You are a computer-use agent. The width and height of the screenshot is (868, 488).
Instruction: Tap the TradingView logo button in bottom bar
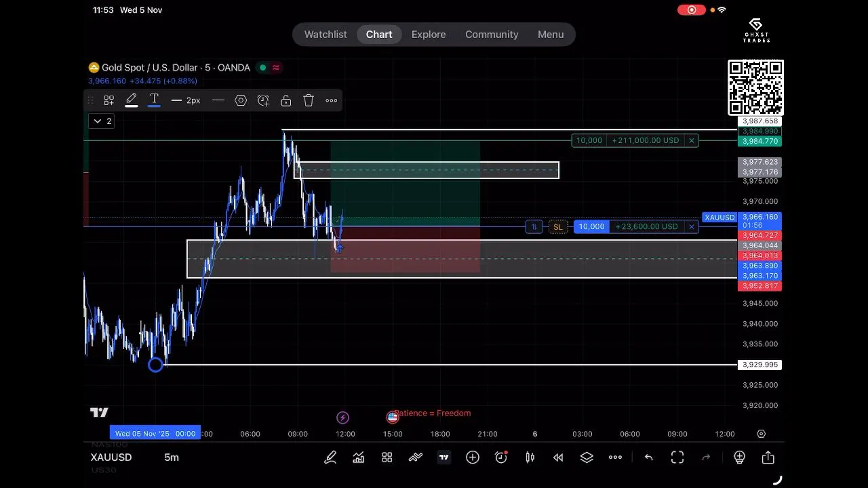[x=444, y=457]
